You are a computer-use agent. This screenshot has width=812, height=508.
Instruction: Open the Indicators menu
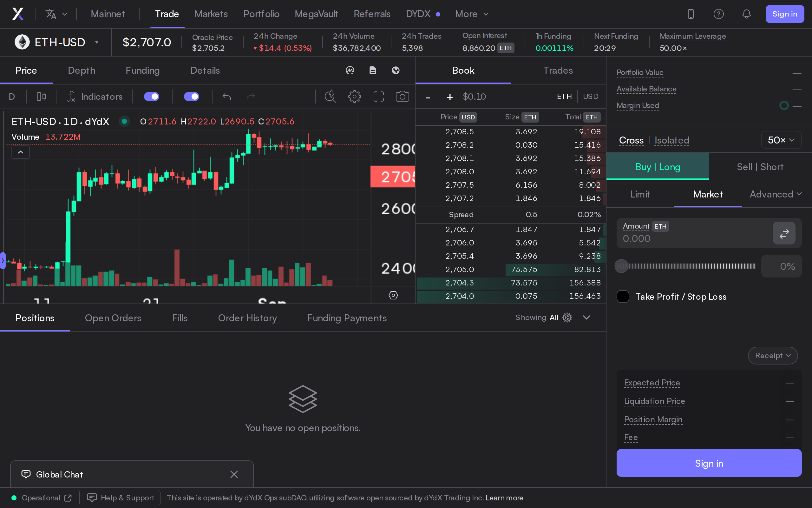point(95,97)
